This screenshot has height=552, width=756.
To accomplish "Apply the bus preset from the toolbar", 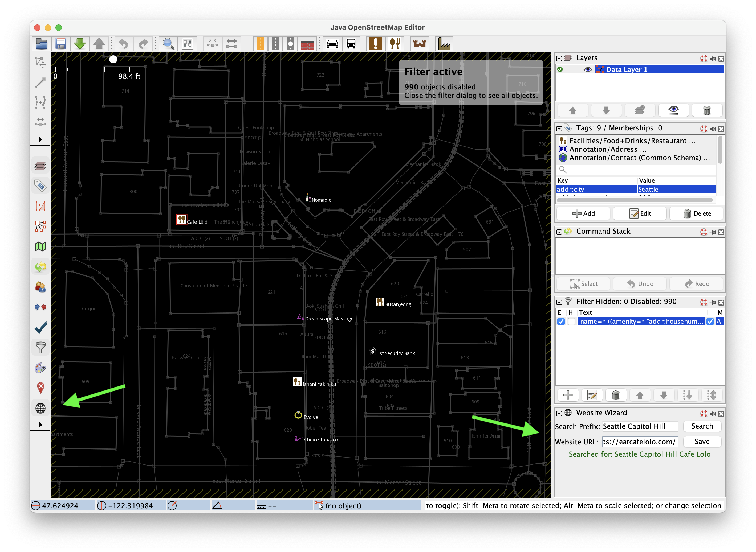I will pos(351,44).
